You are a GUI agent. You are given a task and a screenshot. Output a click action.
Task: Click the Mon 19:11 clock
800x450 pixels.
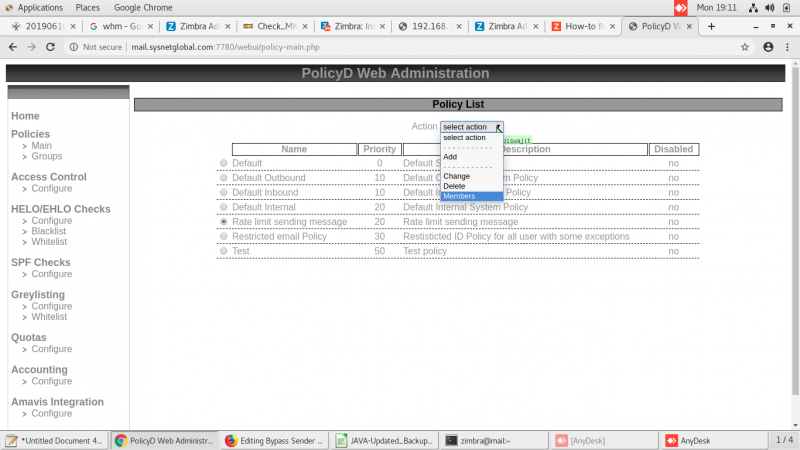point(716,8)
